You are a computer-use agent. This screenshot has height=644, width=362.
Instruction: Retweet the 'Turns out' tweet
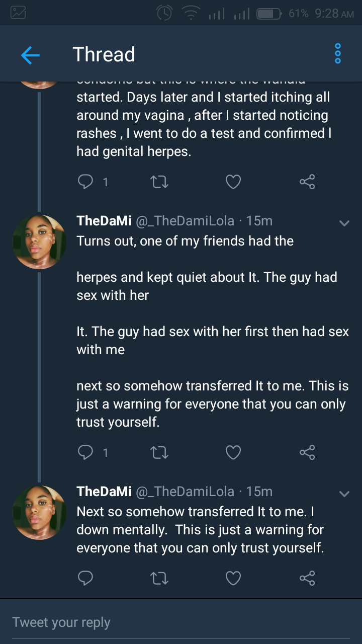tap(159, 453)
